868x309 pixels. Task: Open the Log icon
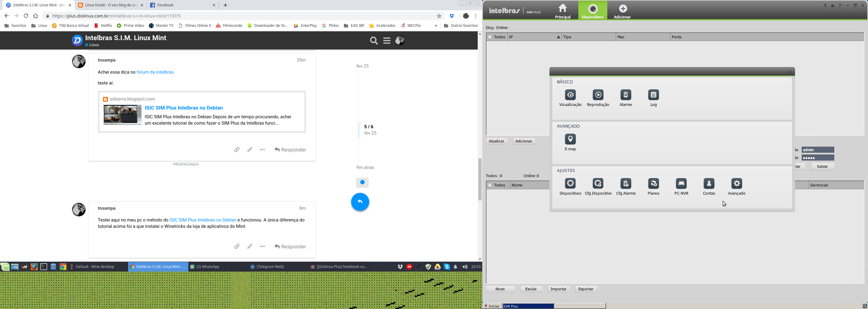point(653,95)
